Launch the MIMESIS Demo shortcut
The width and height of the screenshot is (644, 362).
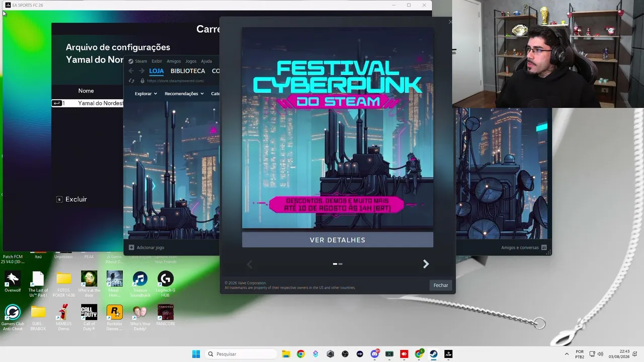[63, 318]
